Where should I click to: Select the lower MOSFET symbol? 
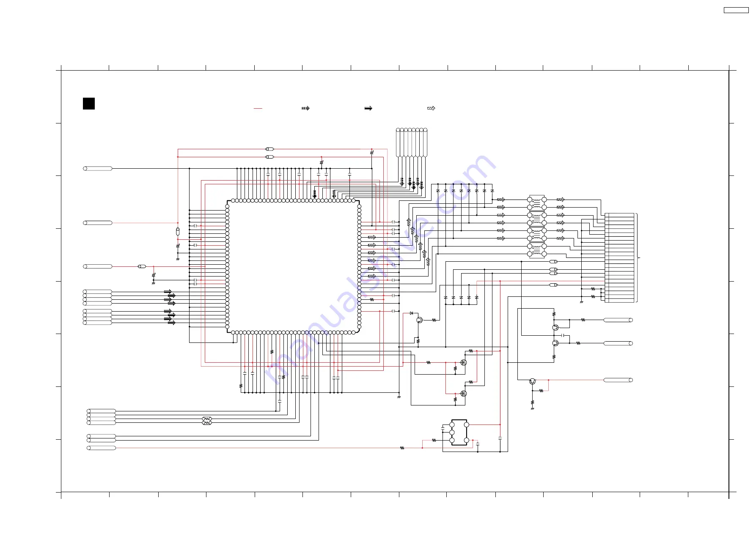coord(463,394)
